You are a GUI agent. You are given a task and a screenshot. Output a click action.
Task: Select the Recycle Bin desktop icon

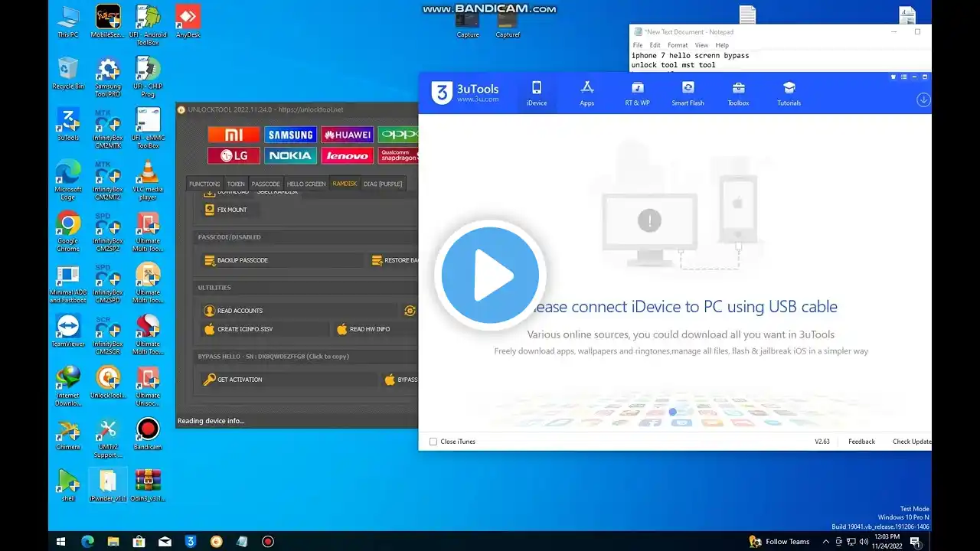[x=68, y=73]
